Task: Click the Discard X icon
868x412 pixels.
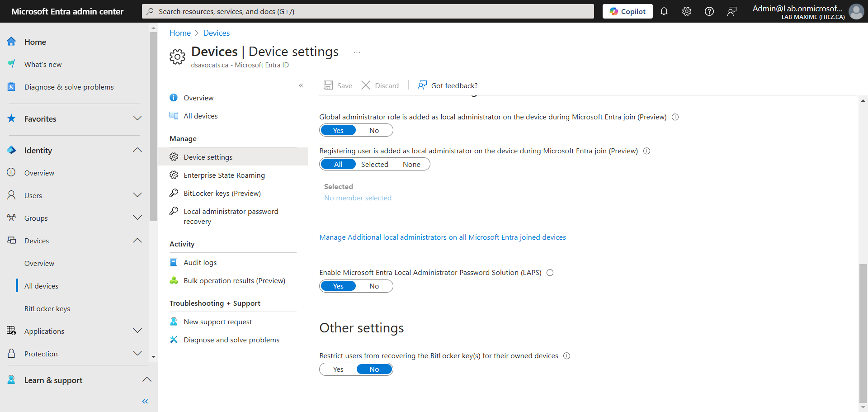Action: pos(366,85)
